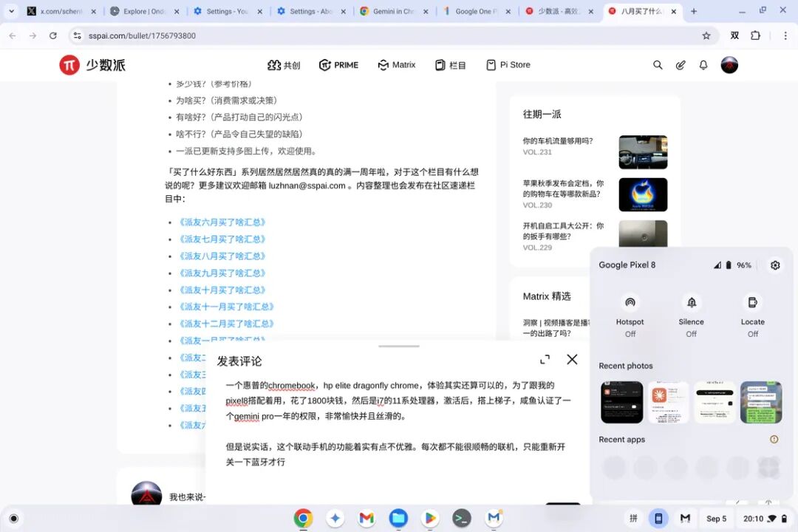Open the Settings - You tab
Screen dimensions: 798x532
228,11
